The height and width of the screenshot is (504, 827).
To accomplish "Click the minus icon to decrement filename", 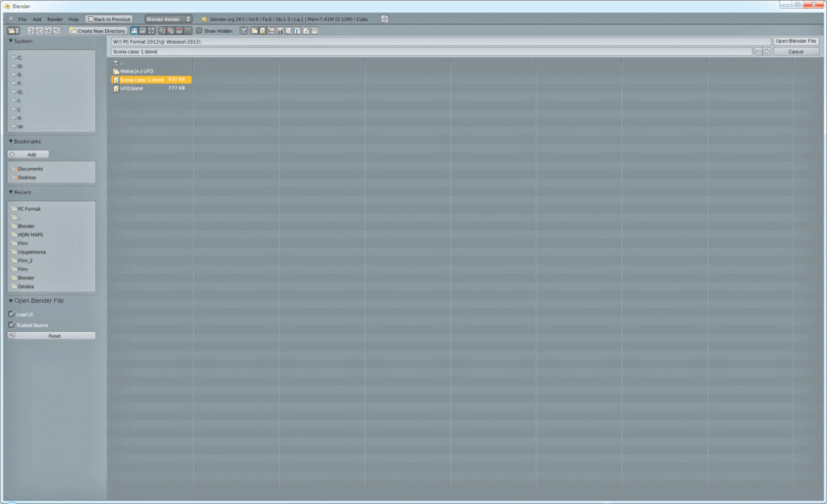I will click(x=758, y=52).
